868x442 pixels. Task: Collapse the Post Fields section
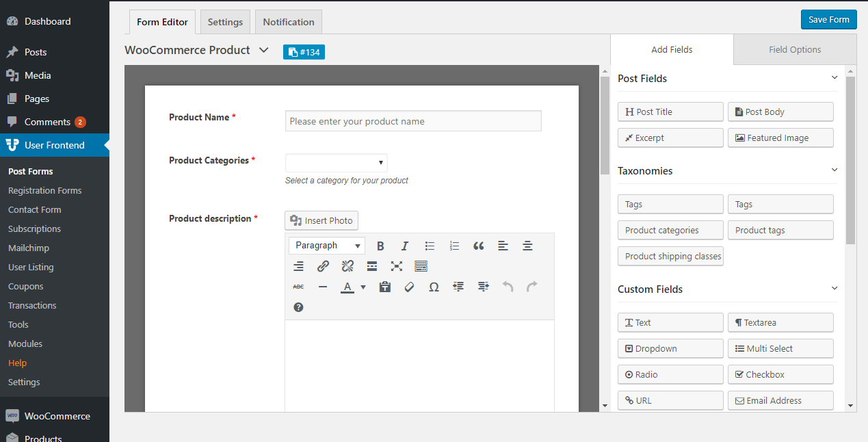(x=834, y=77)
